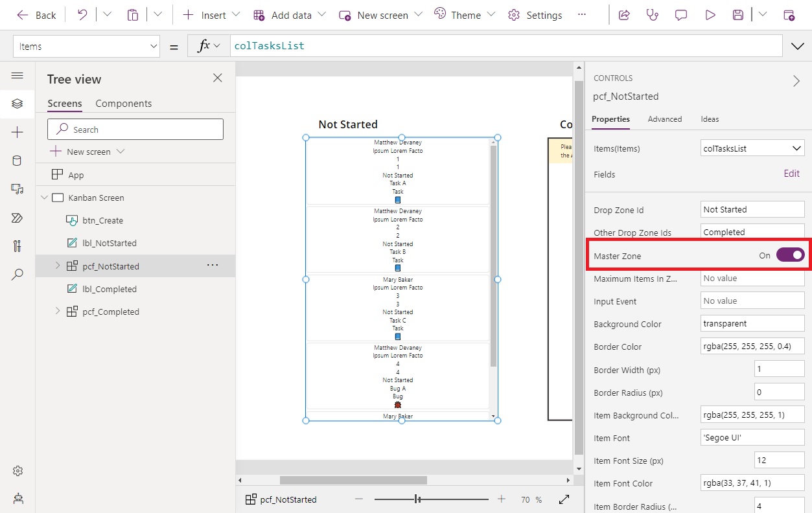Open the Data panel icon
Image resolution: width=812 pixels, height=513 pixels.
coord(17,160)
